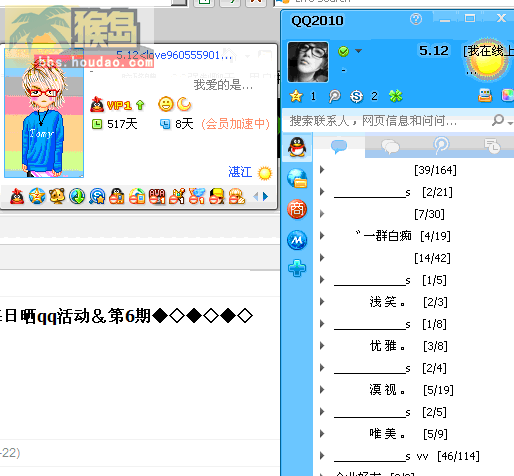Click red penguin member service icon

[x=17, y=196]
